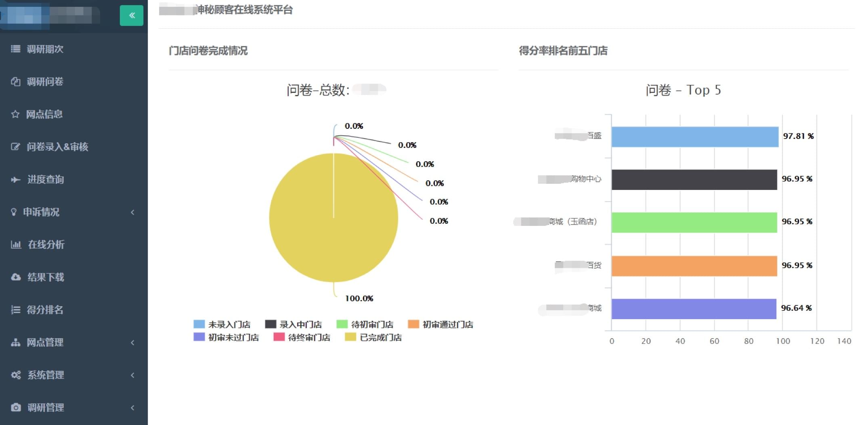
Task: Collapse the sidebar with double-chevron button
Action: pos(131,15)
